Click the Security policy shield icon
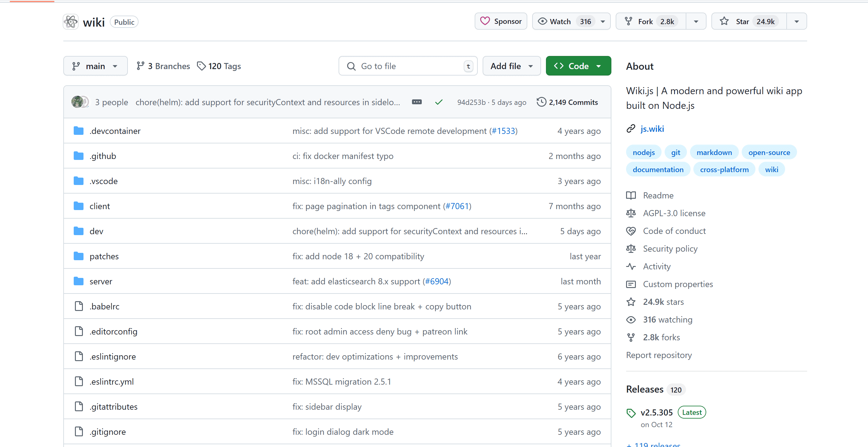Viewport: 868px width, 447px height. pos(631,249)
